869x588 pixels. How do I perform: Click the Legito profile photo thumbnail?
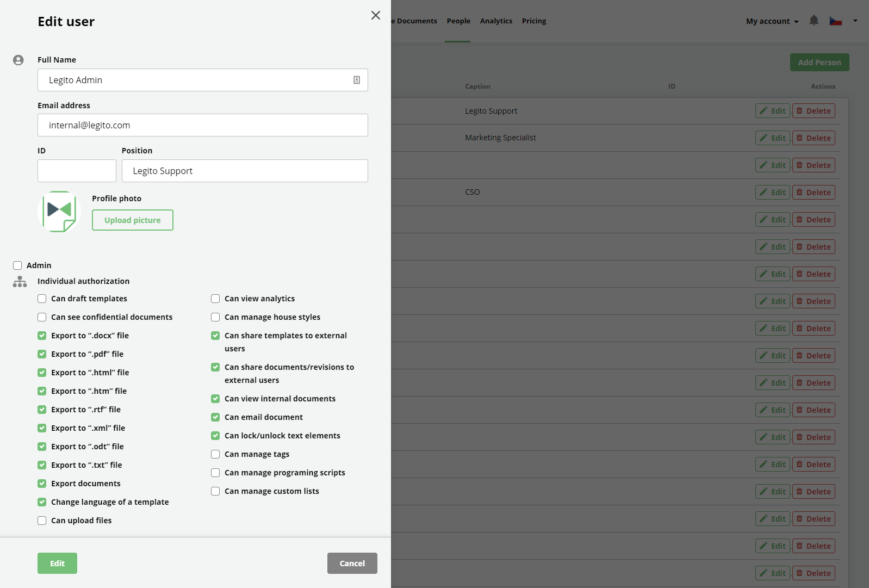(59, 212)
